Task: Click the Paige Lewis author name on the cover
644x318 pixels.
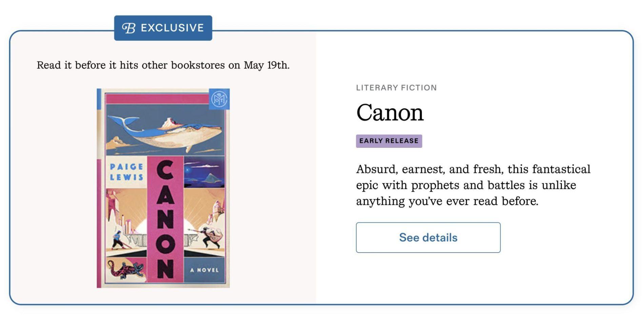Action: tap(126, 172)
